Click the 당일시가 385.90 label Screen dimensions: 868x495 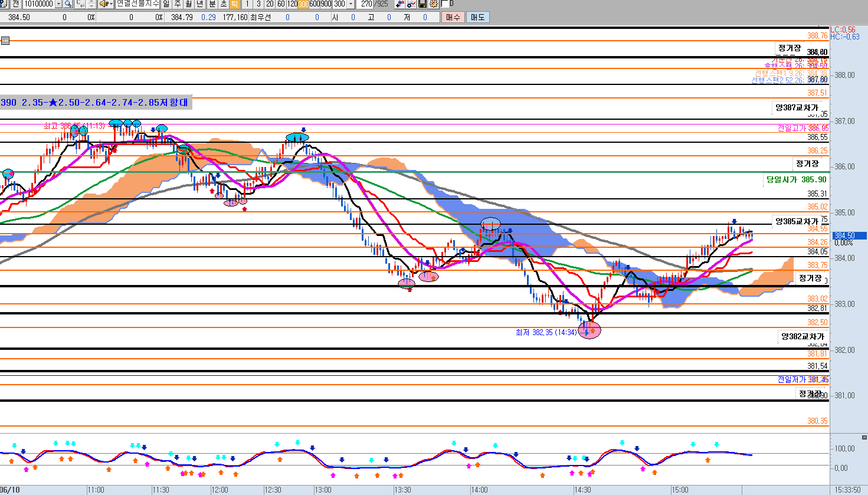(x=796, y=179)
